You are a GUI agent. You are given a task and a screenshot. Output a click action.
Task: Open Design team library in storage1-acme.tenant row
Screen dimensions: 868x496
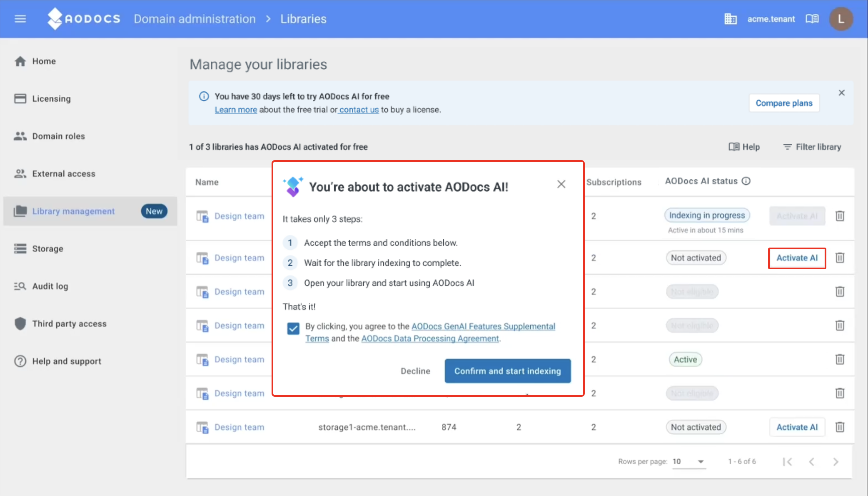click(x=239, y=427)
